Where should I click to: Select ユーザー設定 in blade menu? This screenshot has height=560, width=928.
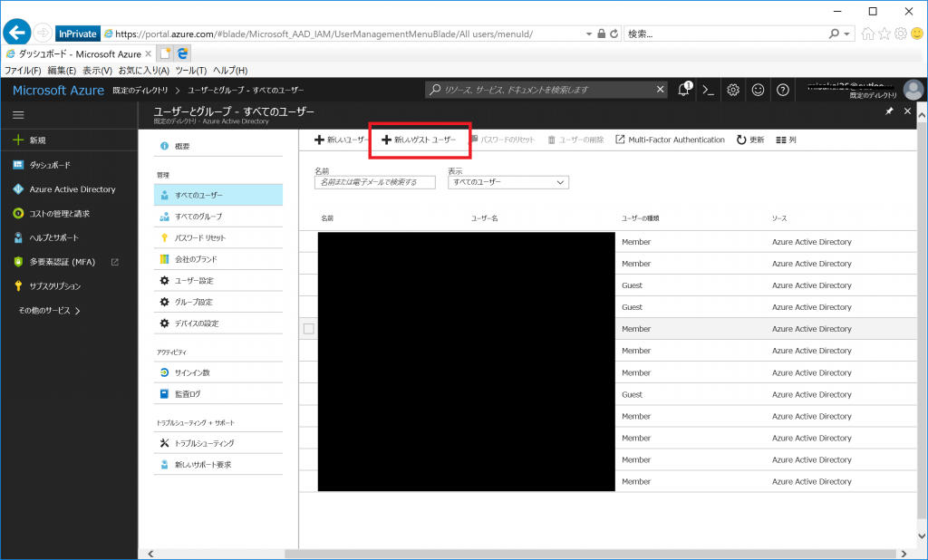click(217, 281)
